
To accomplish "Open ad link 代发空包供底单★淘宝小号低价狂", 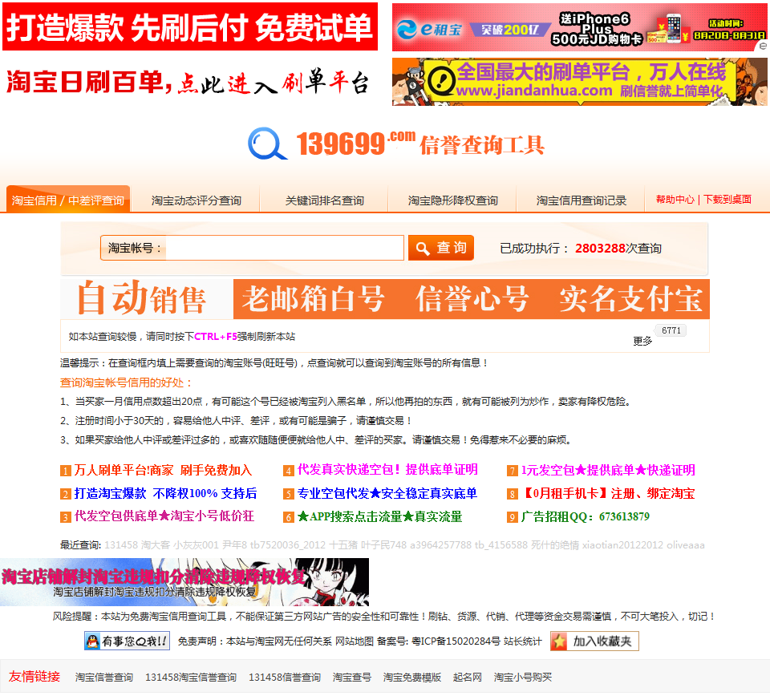I will pyautogui.click(x=164, y=516).
